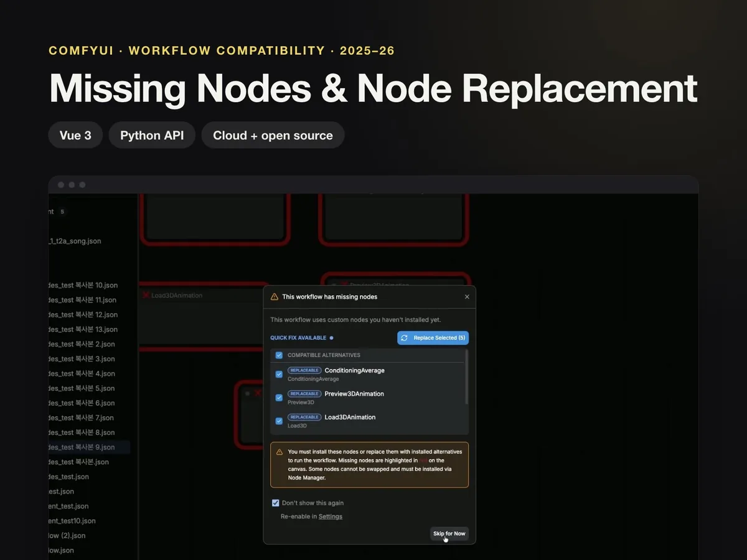Open the file ending in 복사본 3.json
Viewport: 747px width, 560px height.
(x=82, y=359)
